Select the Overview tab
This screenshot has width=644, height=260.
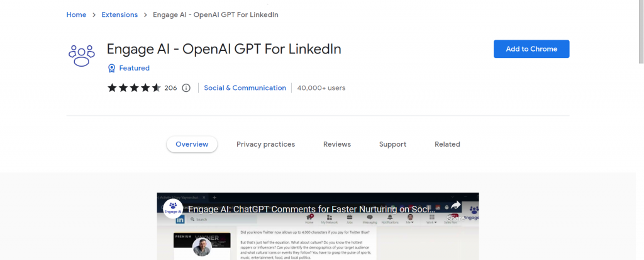click(x=192, y=144)
